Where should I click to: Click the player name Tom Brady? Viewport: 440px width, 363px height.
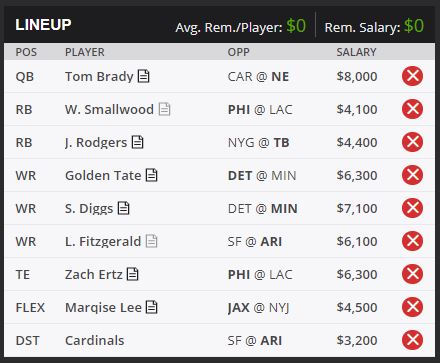pyautogui.click(x=99, y=77)
